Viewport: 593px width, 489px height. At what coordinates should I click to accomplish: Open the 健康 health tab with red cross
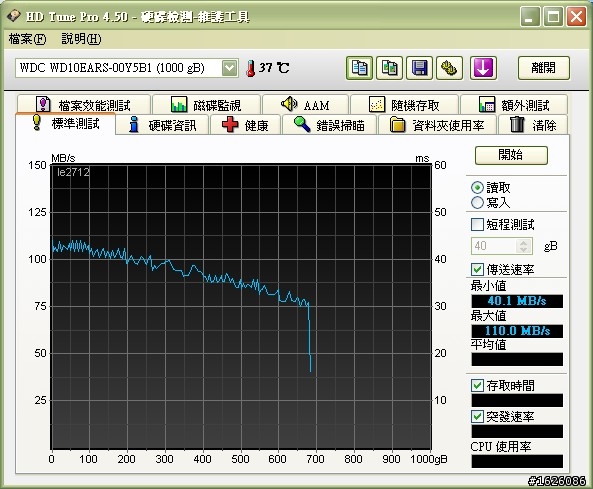(x=245, y=125)
